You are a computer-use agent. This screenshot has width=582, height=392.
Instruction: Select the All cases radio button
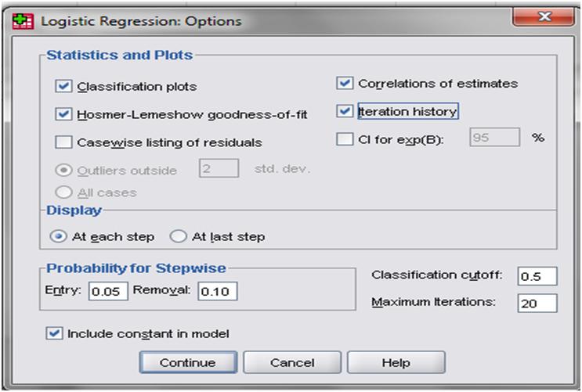[x=63, y=192]
